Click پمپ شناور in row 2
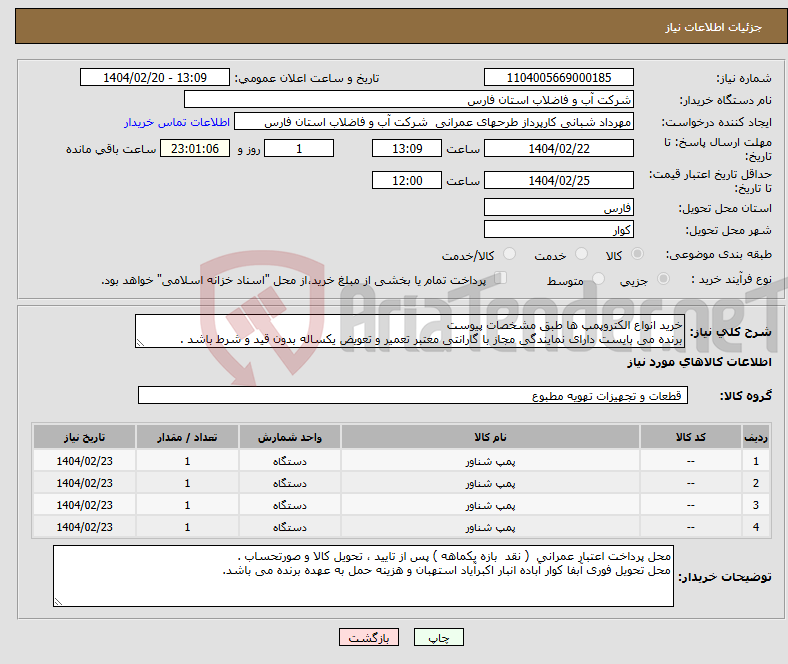The image size is (788, 664). tap(490, 483)
